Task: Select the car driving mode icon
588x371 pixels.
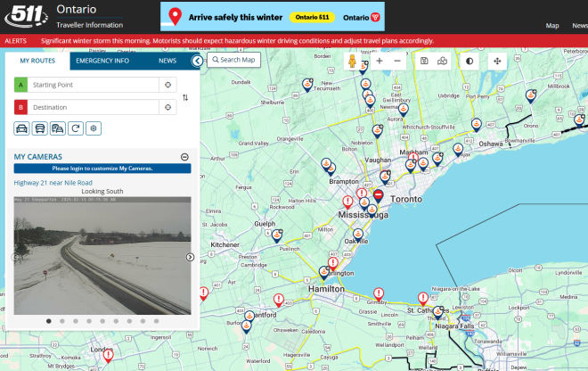Action: [21, 128]
